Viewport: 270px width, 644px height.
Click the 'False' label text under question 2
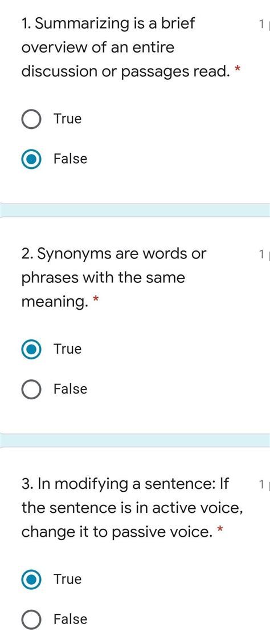tap(71, 389)
